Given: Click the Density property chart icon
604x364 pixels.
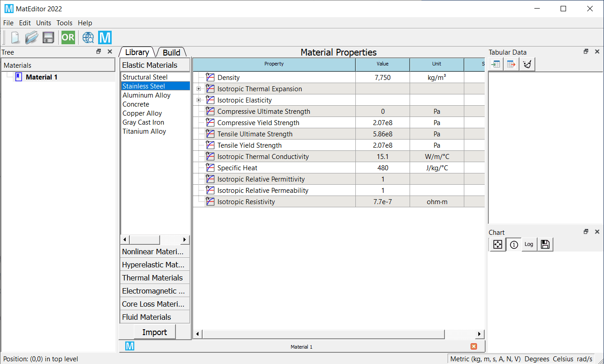Looking at the screenshot, I should point(210,77).
